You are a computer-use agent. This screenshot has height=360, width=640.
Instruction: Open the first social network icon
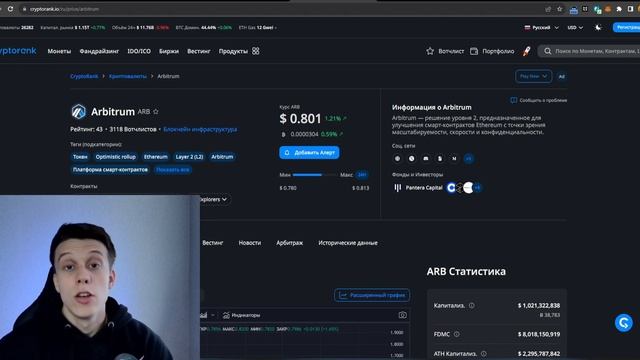pyautogui.click(x=397, y=158)
